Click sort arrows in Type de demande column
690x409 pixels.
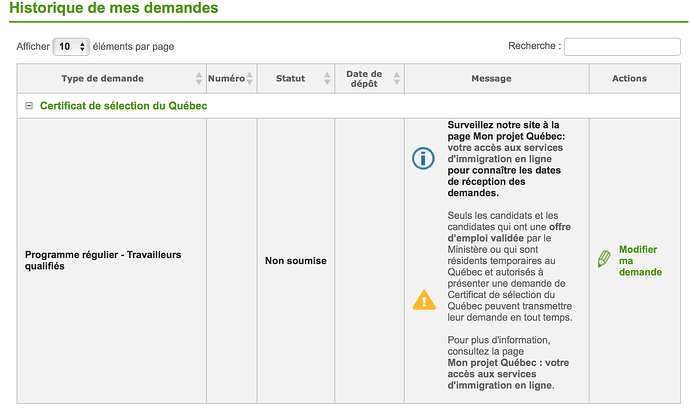[198, 79]
